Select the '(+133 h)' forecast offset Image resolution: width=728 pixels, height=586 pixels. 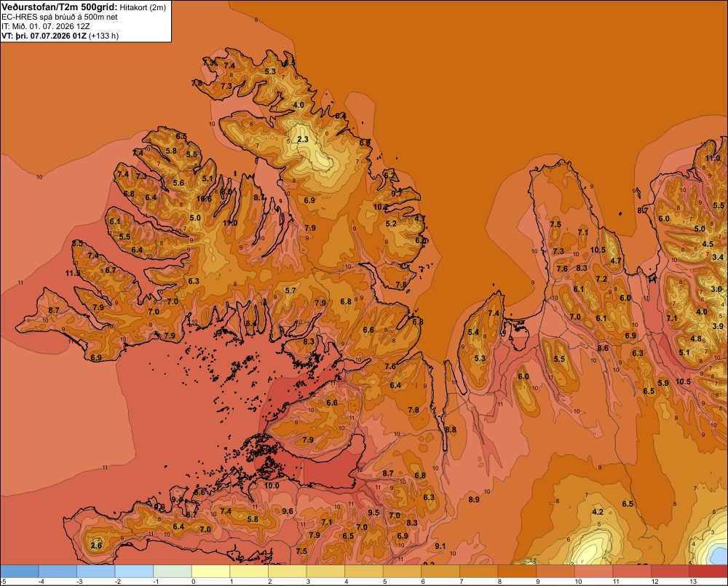tap(103, 36)
